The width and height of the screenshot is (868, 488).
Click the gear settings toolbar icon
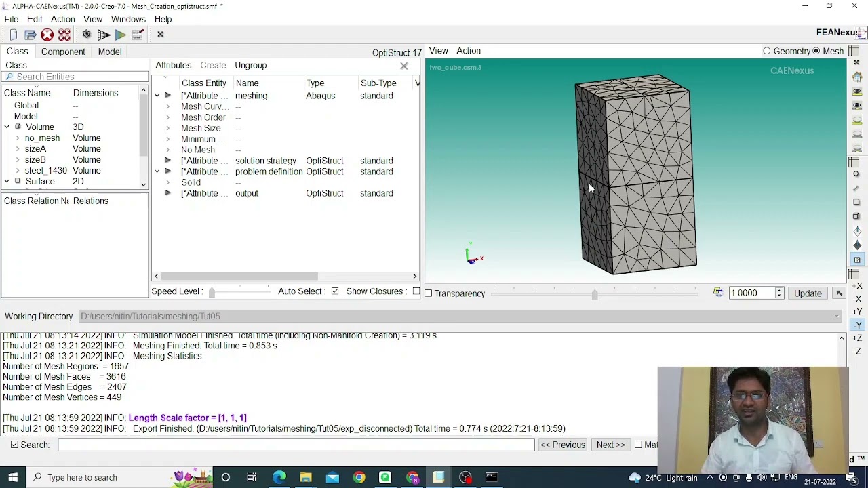(x=86, y=35)
